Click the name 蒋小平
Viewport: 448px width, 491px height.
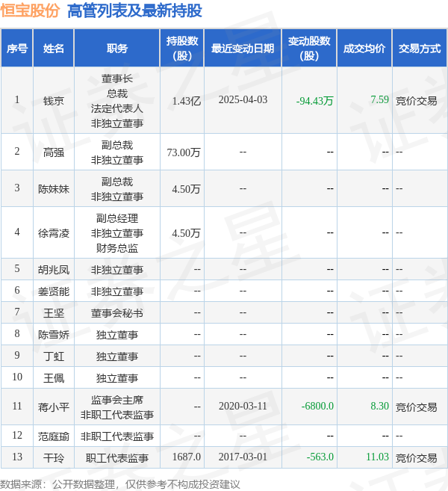[54, 407]
